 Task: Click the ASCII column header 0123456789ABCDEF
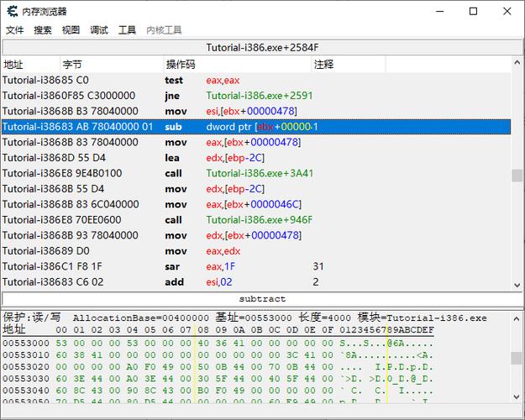click(386, 330)
